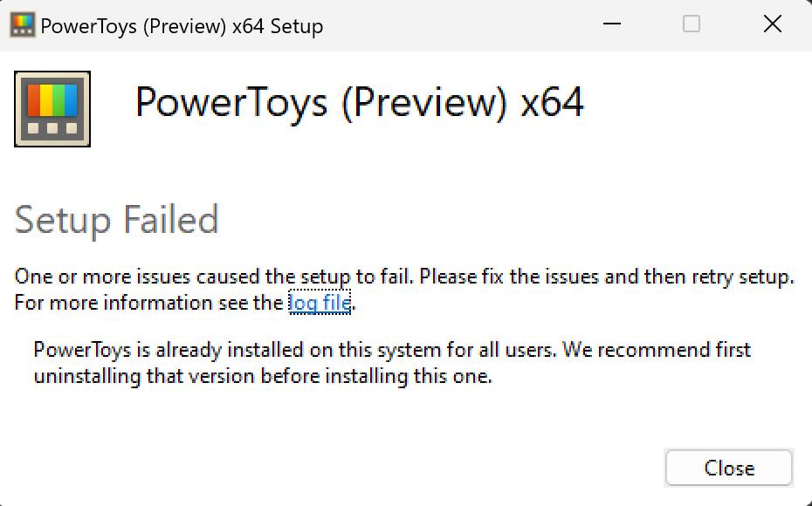Click the PowerToys (Preview) x64 title text
812x506 pixels.
point(361,103)
